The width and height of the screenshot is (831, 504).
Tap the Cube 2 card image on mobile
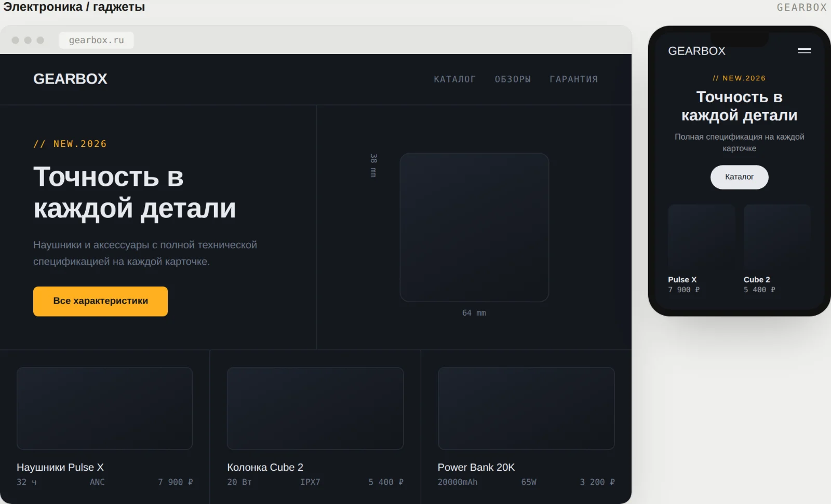click(x=777, y=237)
